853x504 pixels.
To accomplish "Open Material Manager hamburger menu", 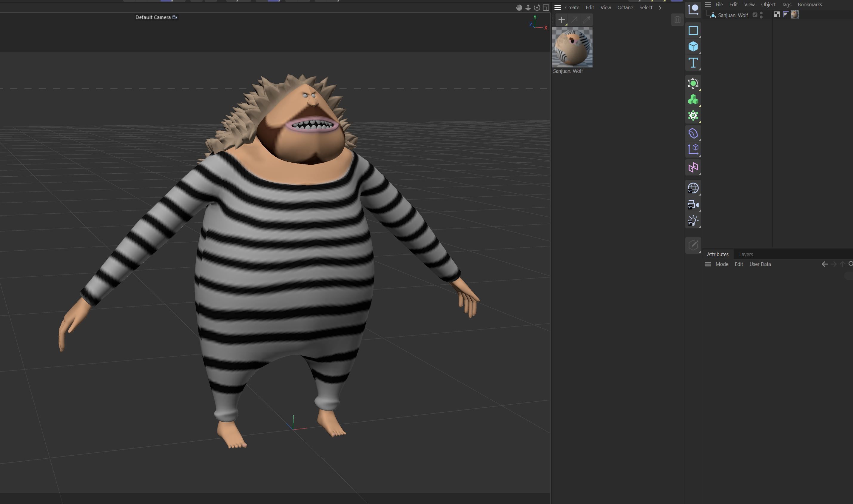I will pos(557,7).
